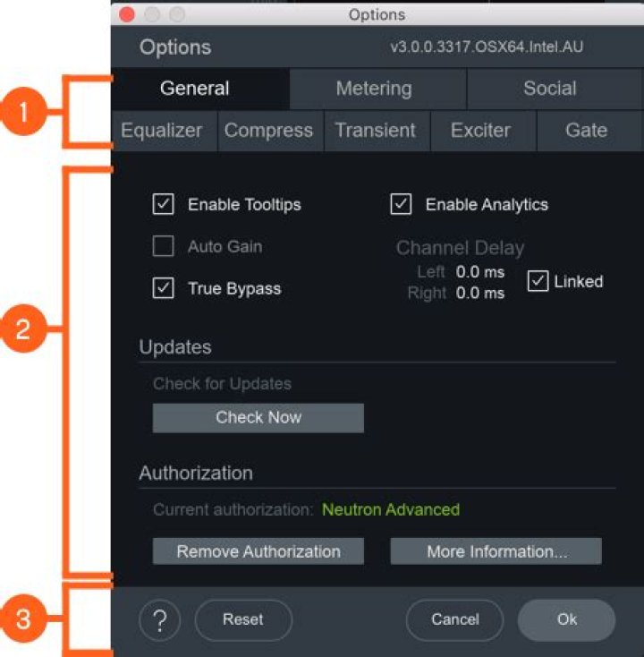The height and width of the screenshot is (657, 644).
Task: Open the Transient options tab
Action: pyautogui.click(x=375, y=131)
